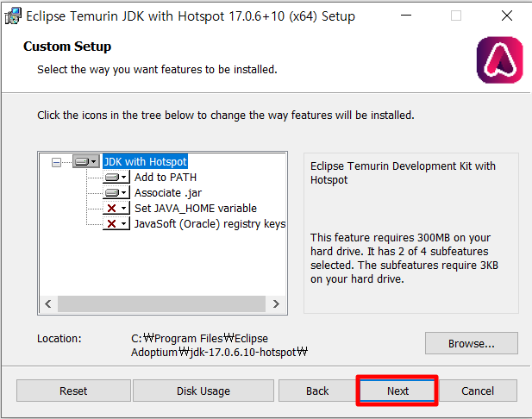Click the 'Custom Setup' heading
The width and height of the screenshot is (532, 419).
pos(67,47)
